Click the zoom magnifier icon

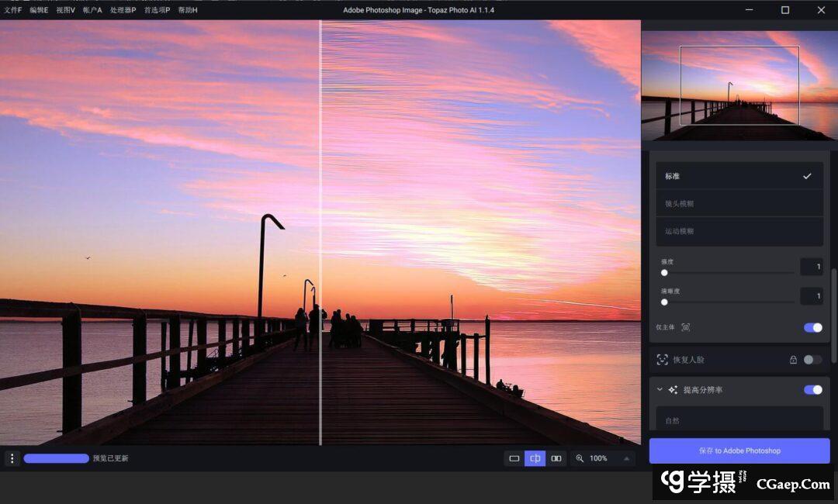point(580,458)
